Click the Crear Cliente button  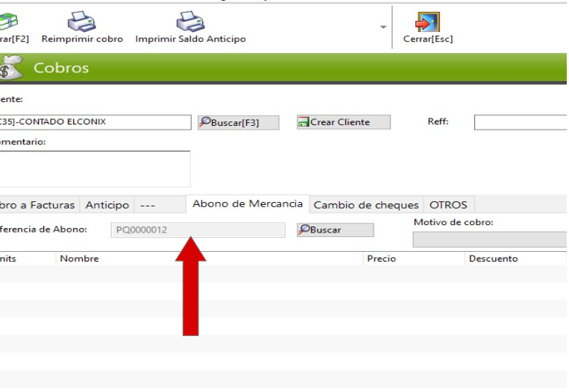point(343,122)
